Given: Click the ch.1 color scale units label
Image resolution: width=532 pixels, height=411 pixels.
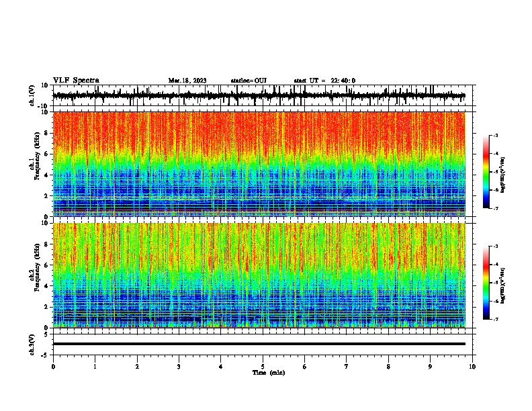Looking at the screenshot, I should pyautogui.click(x=503, y=175).
